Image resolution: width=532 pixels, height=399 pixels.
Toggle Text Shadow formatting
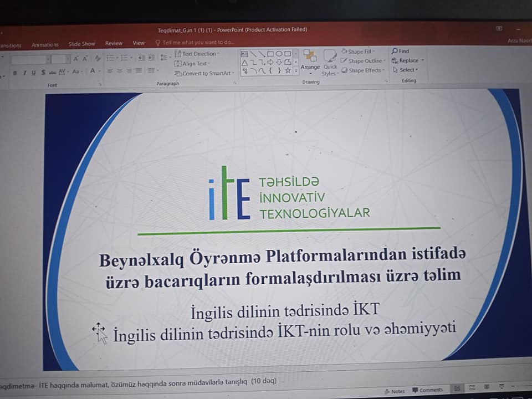coord(43,72)
